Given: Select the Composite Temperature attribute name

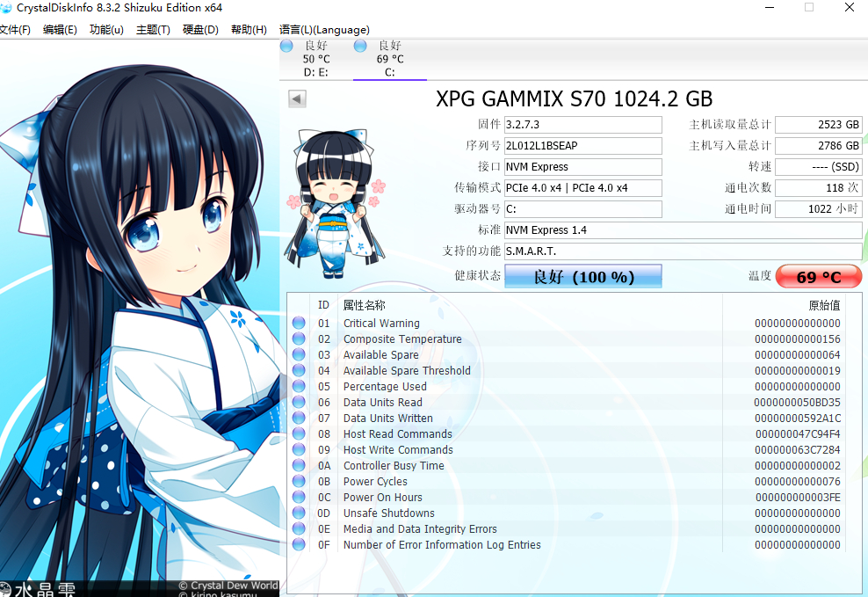Looking at the screenshot, I should [402, 339].
